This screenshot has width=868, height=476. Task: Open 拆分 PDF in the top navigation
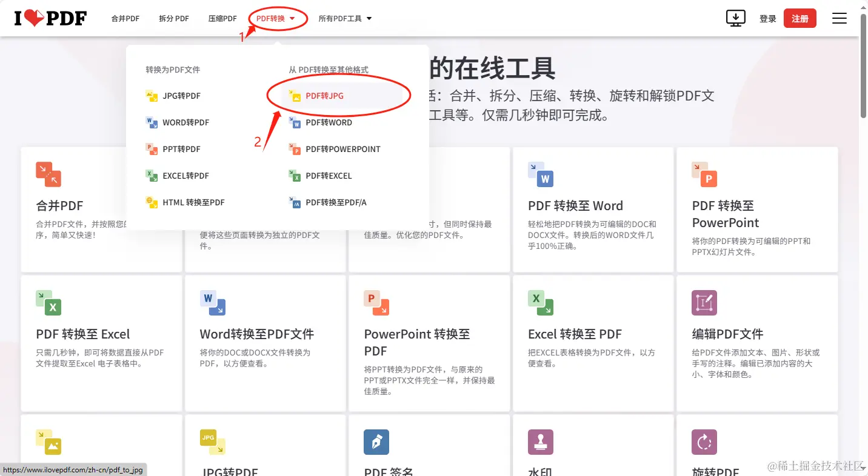[x=174, y=19]
